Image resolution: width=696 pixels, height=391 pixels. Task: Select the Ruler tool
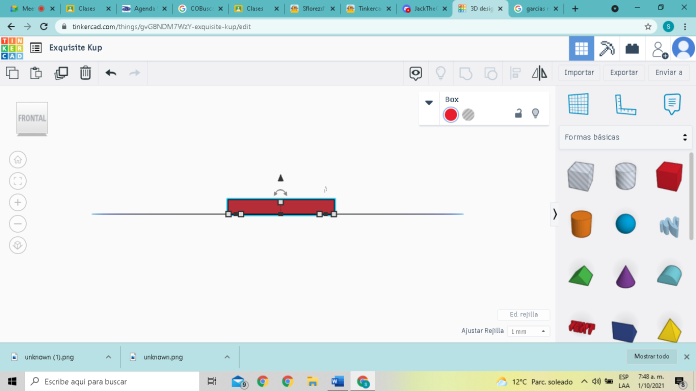click(x=625, y=104)
